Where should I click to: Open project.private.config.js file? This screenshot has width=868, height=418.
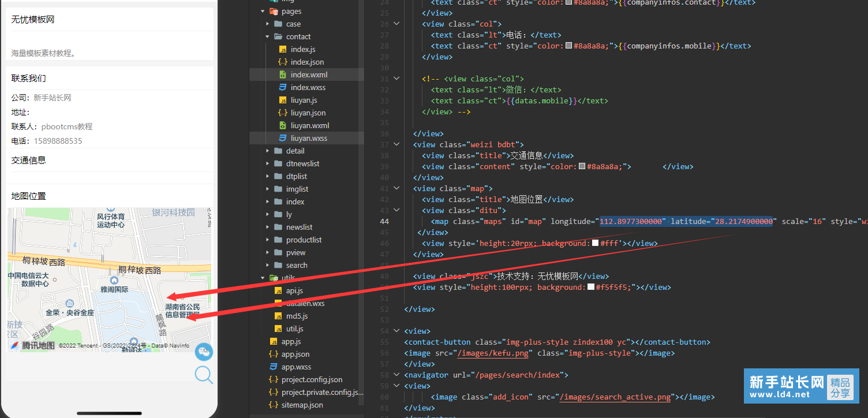click(322, 392)
